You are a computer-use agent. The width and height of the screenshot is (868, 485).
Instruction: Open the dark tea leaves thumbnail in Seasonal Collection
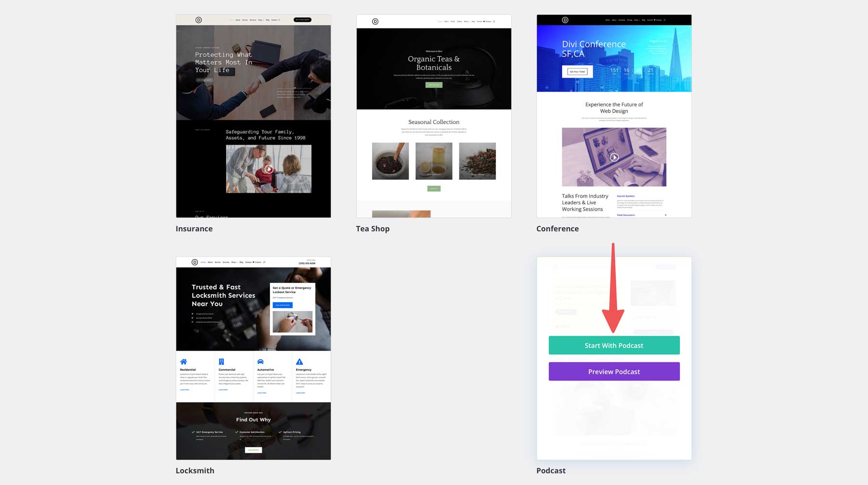(390, 161)
